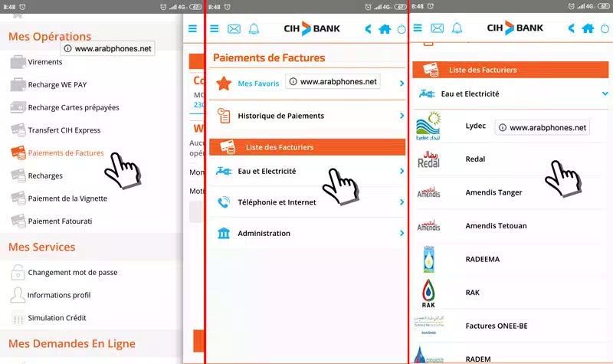This screenshot has width=613, height=364.
Task: Select Amendis Tanger biller
Action: [x=493, y=192]
